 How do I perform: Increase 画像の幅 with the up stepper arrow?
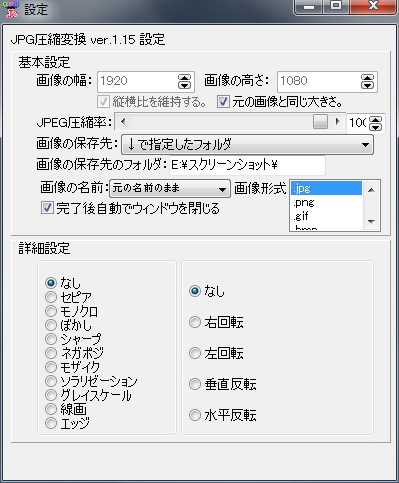point(184,78)
